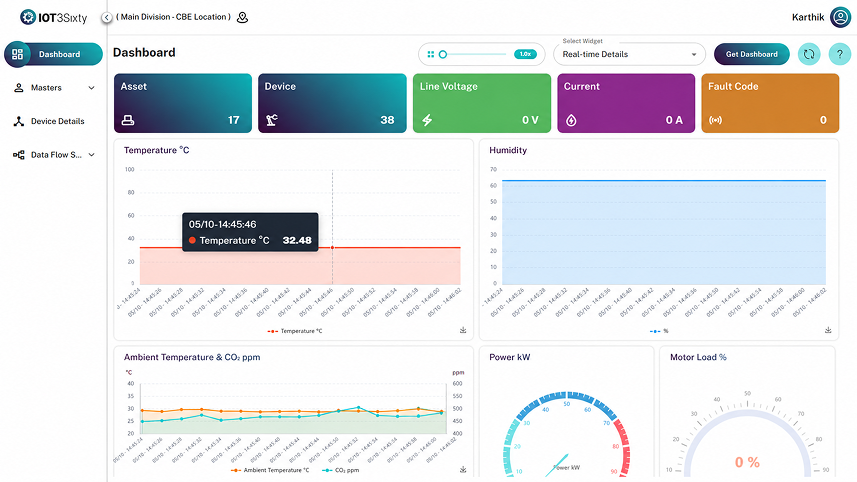Click the Power kW title
The height and width of the screenshot is (482, 857).
[x=509, y=357]
